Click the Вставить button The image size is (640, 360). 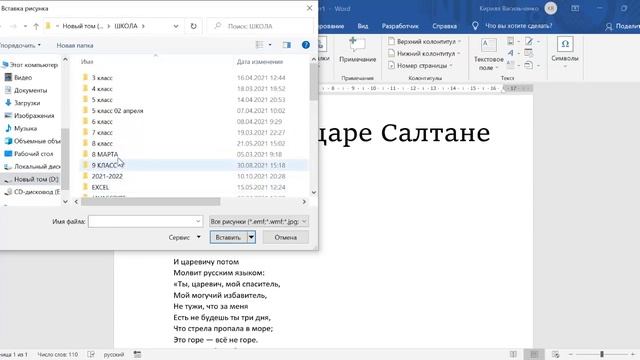[229, 237]
